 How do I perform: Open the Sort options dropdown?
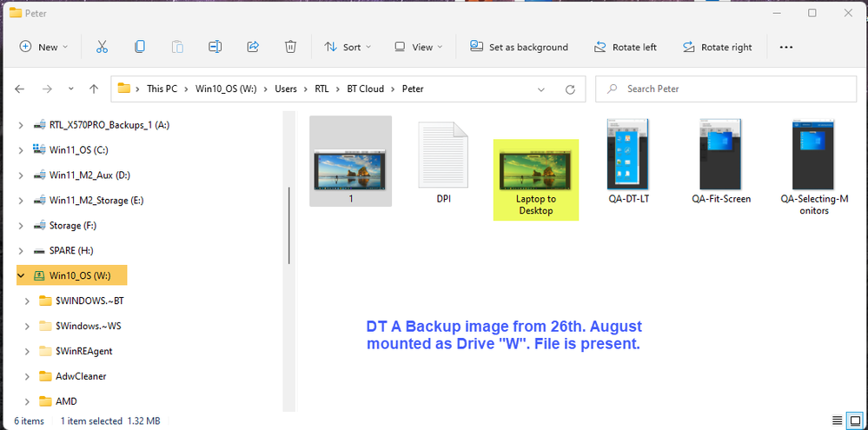pos(348,47)
